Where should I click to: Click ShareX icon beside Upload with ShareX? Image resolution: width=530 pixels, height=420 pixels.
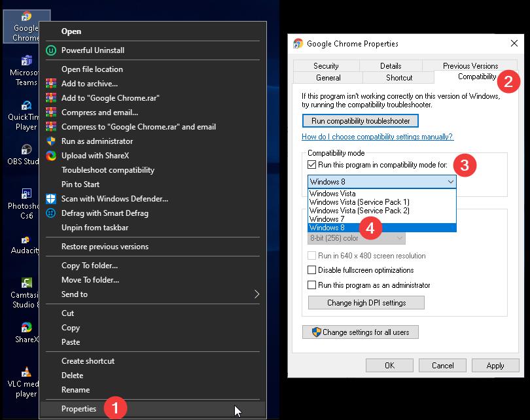51,156
